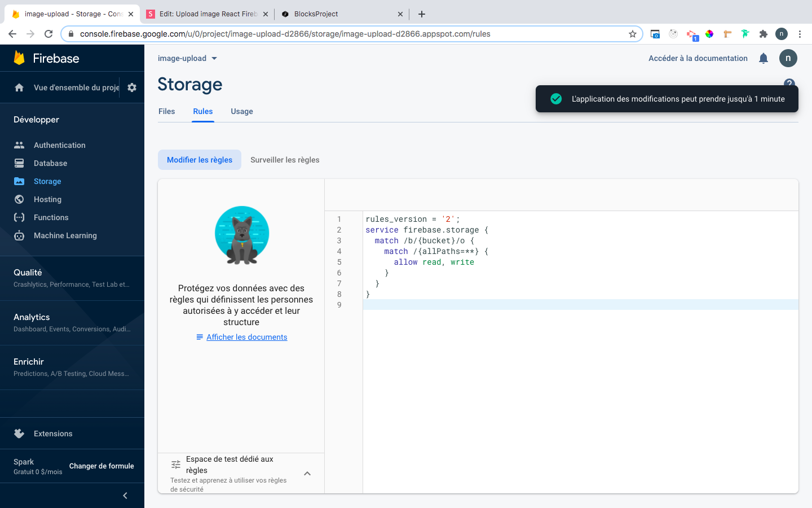Click the help question mark icon
812x508 pixels.
[789, 83]
